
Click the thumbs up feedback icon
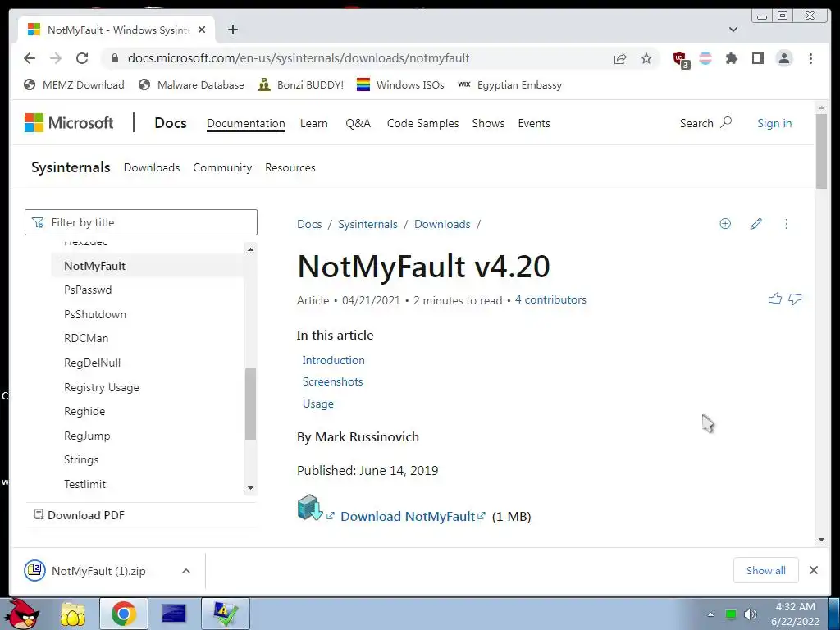click(x=774, y=299)
